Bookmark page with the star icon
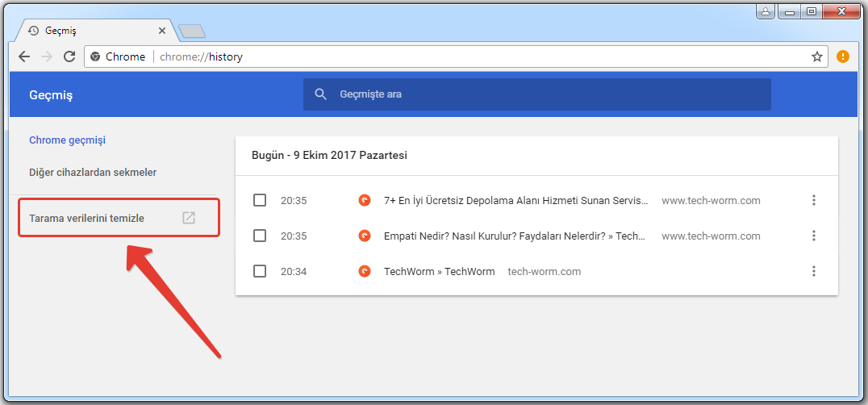 point(817,56)
